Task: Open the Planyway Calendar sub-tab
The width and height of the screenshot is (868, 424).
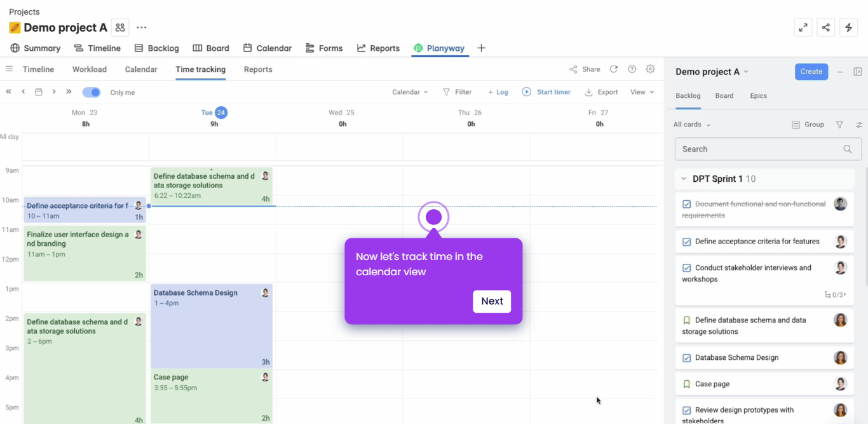Action: tap(141, 69)
